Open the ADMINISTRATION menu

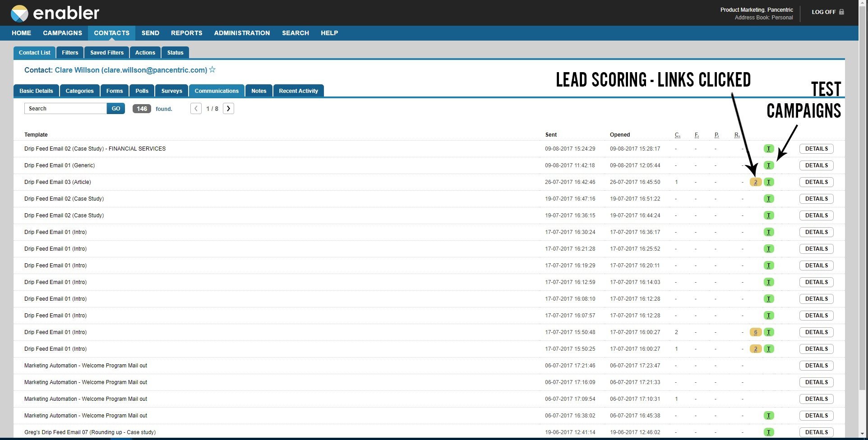[242, 33]
